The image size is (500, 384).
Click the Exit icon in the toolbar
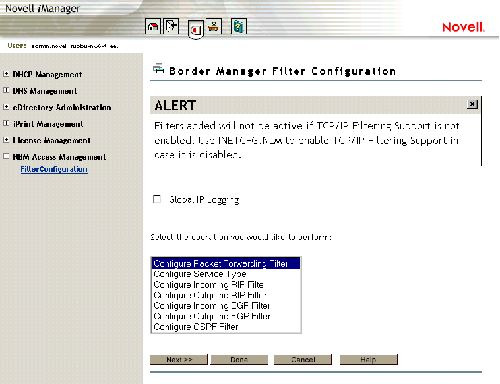pos(171,26)
